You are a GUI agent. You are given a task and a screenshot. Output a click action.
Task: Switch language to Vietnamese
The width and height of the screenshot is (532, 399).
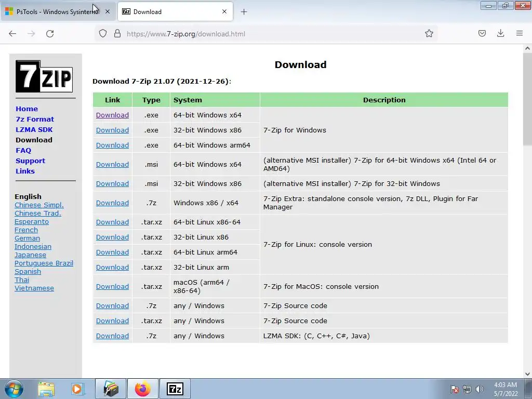tap(34, 288)
